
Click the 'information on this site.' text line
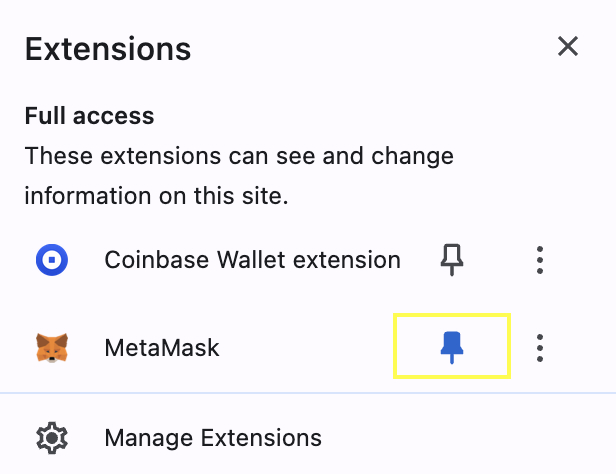[156, 196]
